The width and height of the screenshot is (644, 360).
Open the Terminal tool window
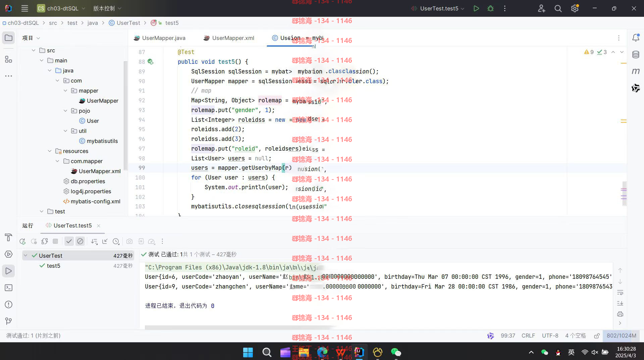pos(9,288)
